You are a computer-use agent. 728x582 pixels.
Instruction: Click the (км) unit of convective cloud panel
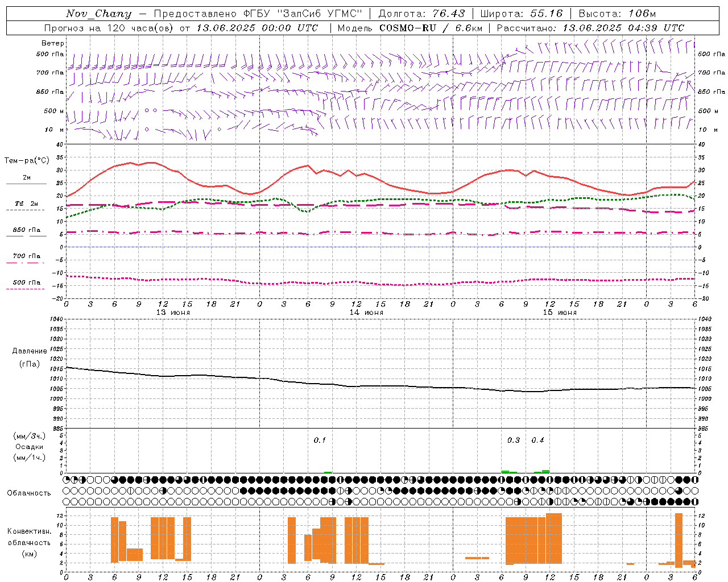29,554
